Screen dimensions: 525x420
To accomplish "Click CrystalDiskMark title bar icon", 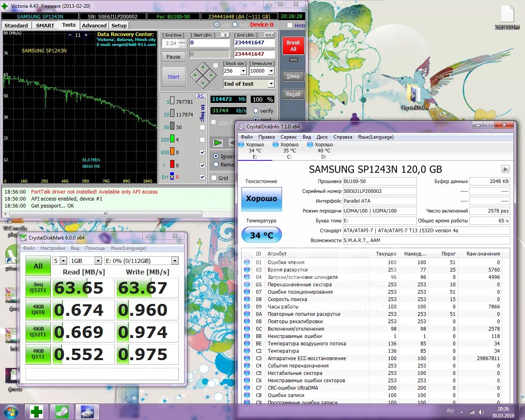I will coord(24,237).
